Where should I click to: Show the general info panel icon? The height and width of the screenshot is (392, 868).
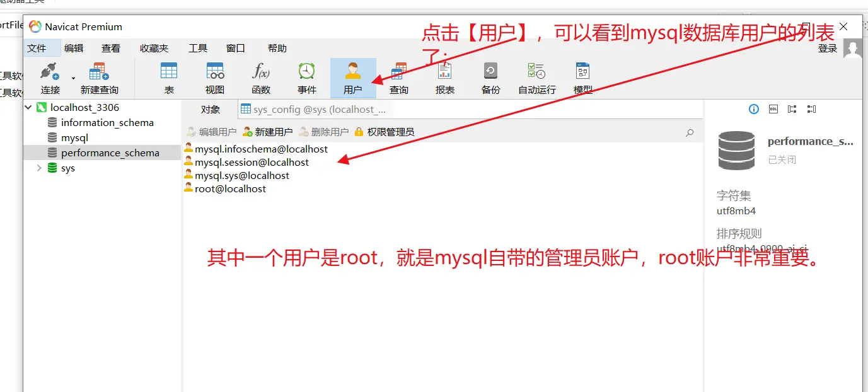tap(754, 109)
